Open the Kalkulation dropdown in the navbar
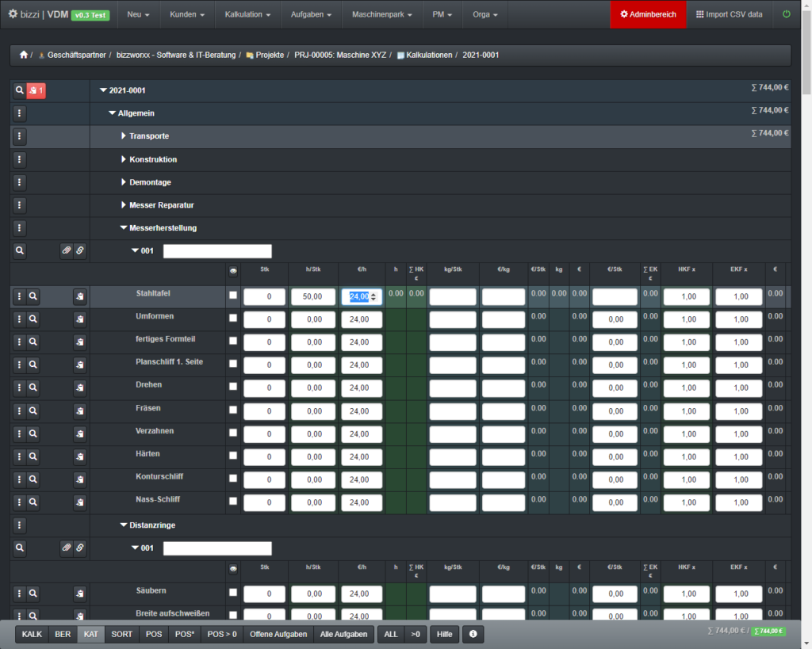Screen dimensions: 812x649 coord(247,14)
